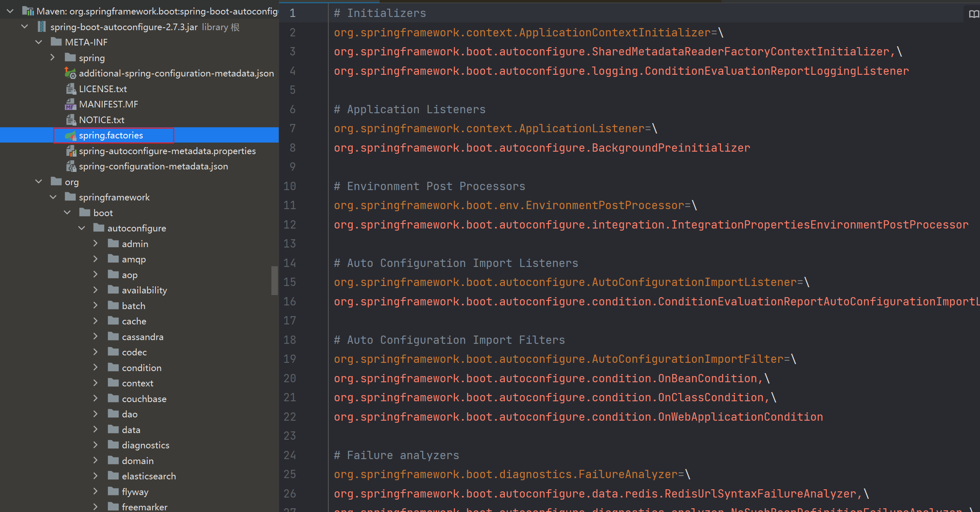The width and height of the screenshot is (980, 512).
Task: Click line number 14 in the gutter
Action: [289, 263]
